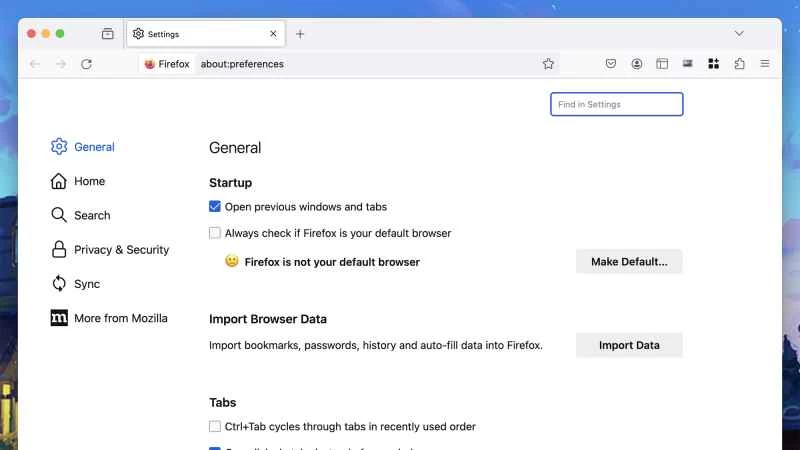Click the Firefox identity icon in address bar
The image size is (800, 450).
(x=167, y=64)
